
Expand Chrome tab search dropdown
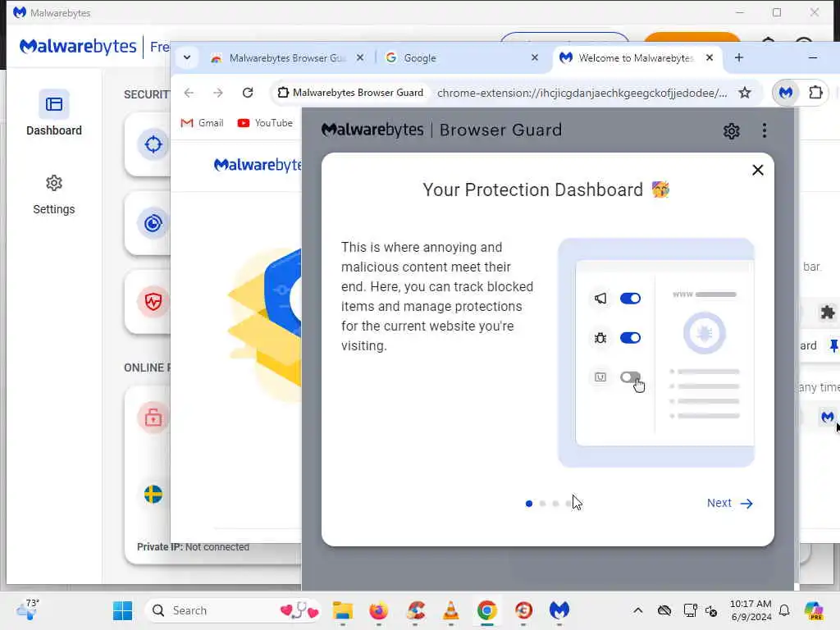tap(187, 57)
